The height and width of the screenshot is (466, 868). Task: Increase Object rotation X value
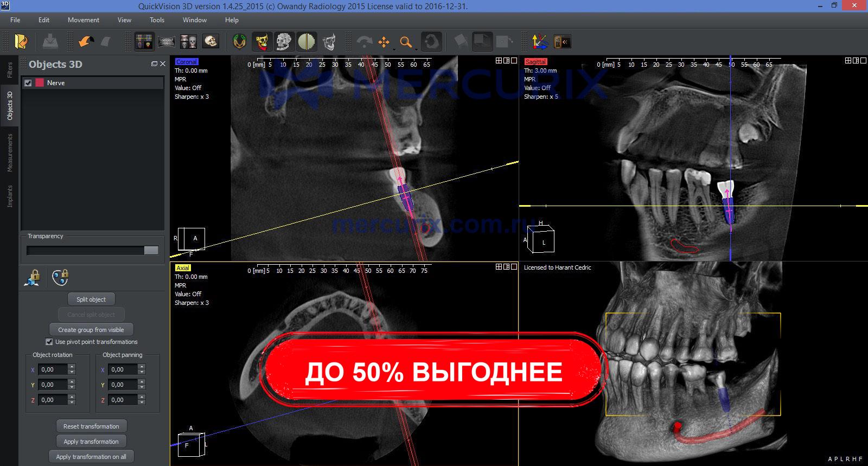[72, 367]
